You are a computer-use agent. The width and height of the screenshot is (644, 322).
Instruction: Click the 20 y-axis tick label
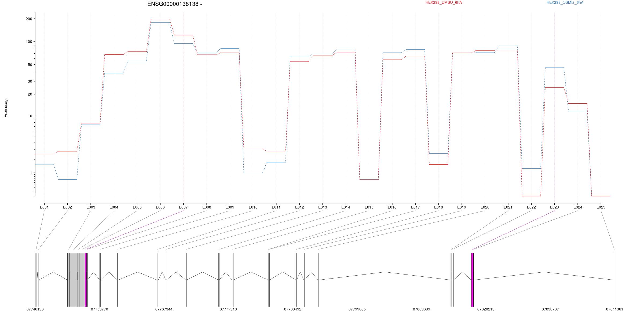(30, 94)
